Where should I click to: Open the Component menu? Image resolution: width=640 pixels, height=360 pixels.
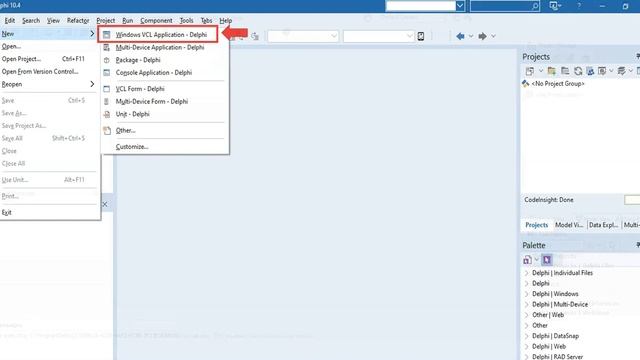156,20
